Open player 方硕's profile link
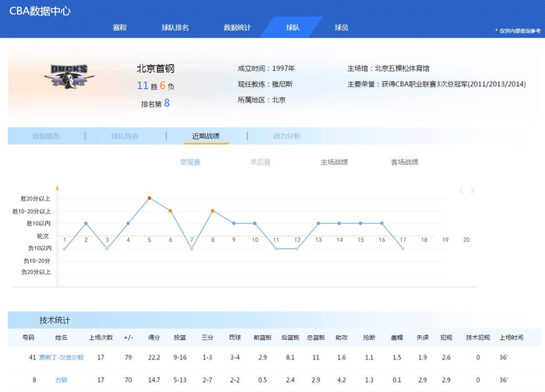 tap(62, 380)
